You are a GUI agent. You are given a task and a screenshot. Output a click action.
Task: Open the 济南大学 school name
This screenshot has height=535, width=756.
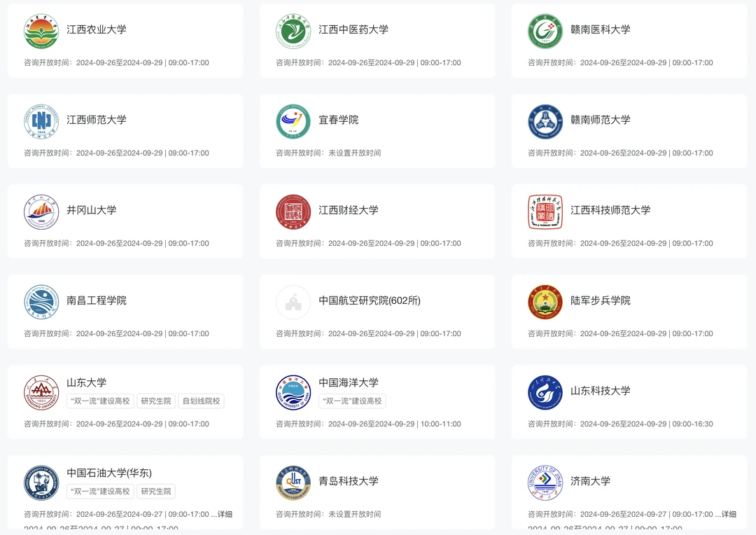coord(590,481)
